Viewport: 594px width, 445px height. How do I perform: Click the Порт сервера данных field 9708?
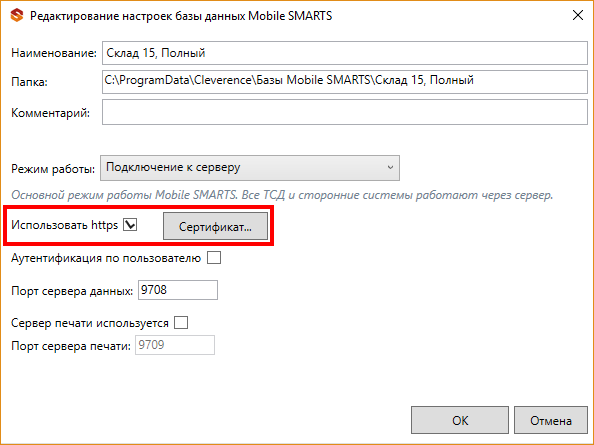point(178,290)
